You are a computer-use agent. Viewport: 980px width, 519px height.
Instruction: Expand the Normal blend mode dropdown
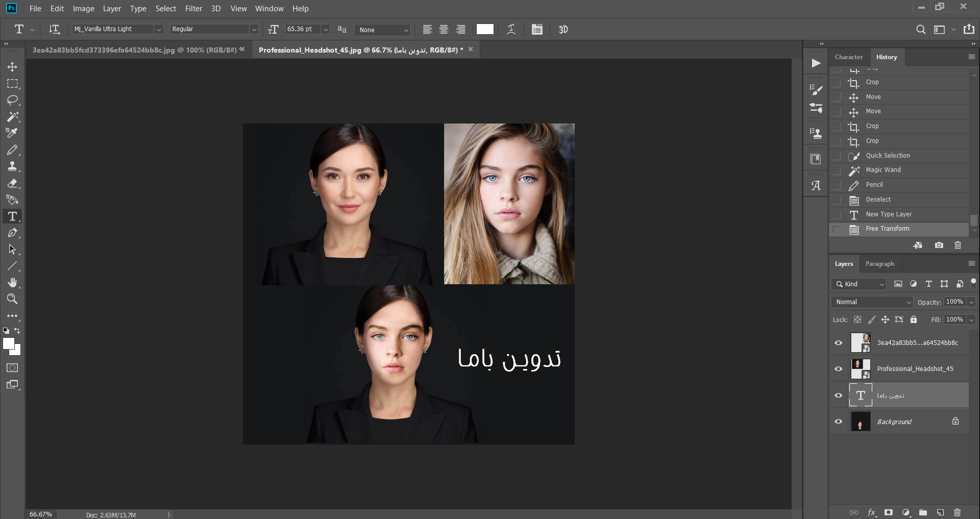[x=872, y=302]
